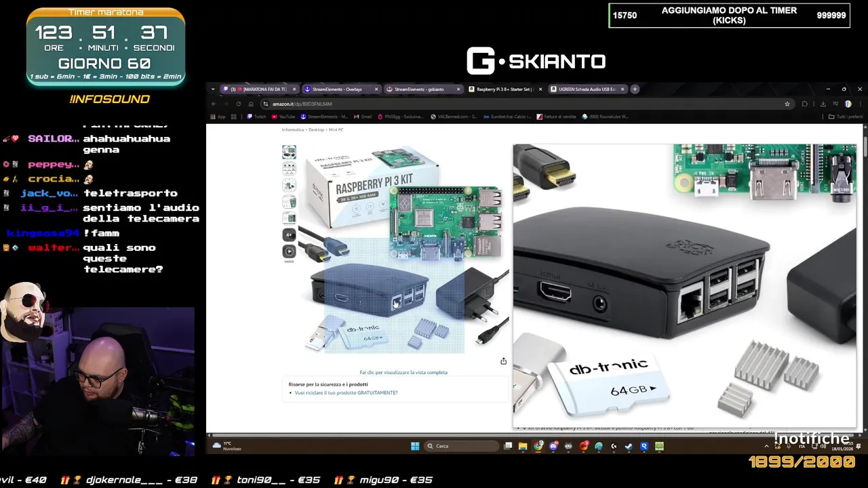This screenshot has width=868, height=488.
Task: Open Steam from the taskbar
Action: tap(629, 446)
